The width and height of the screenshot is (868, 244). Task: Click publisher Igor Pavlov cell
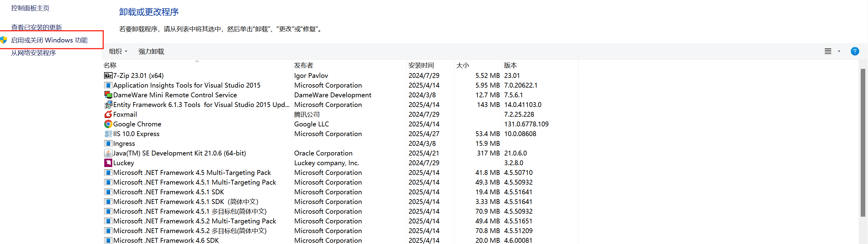(x=311, y=75)
